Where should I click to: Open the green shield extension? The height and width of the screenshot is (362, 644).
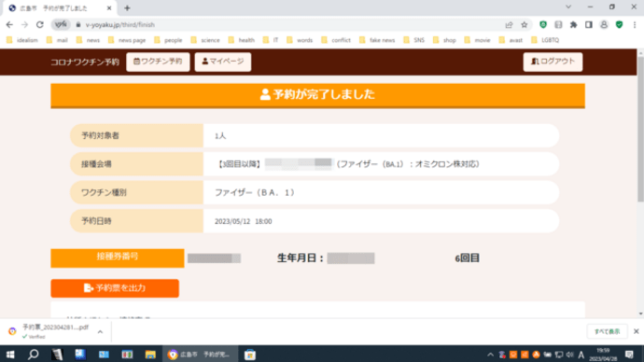pos(543,24)
